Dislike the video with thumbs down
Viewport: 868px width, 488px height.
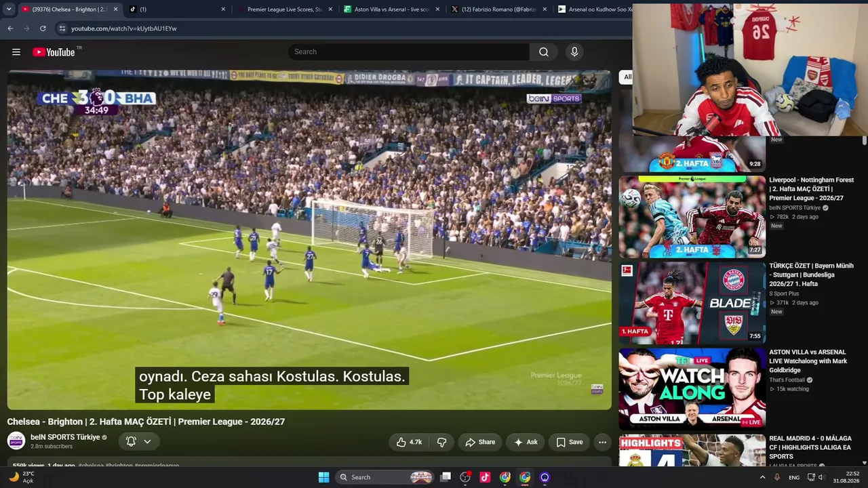(x=441, y=442)
